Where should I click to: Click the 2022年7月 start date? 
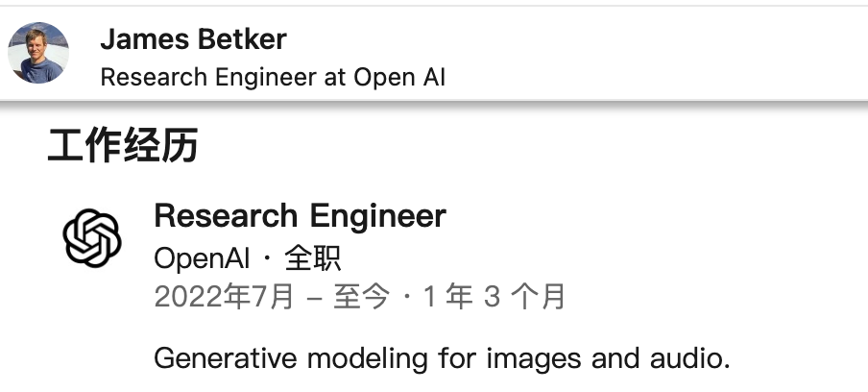tap(224, 297)
